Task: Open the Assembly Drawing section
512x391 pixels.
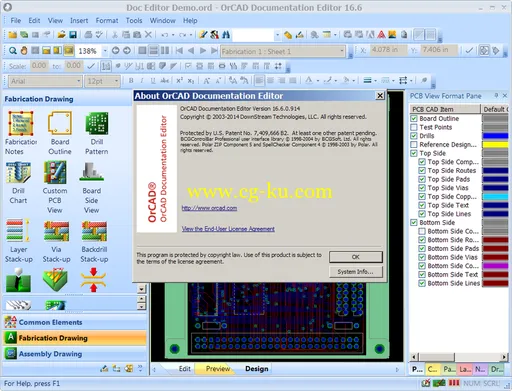Action: point(75,354)
